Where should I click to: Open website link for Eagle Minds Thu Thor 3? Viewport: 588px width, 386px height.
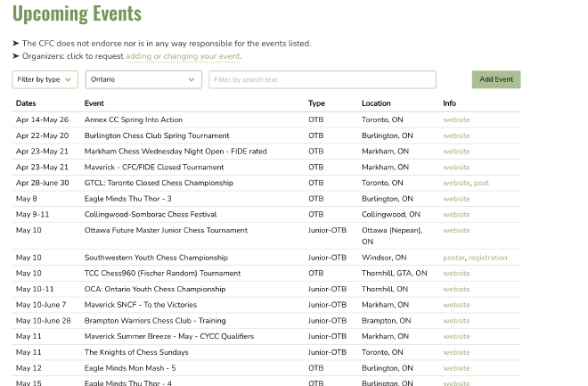[456, 199]
